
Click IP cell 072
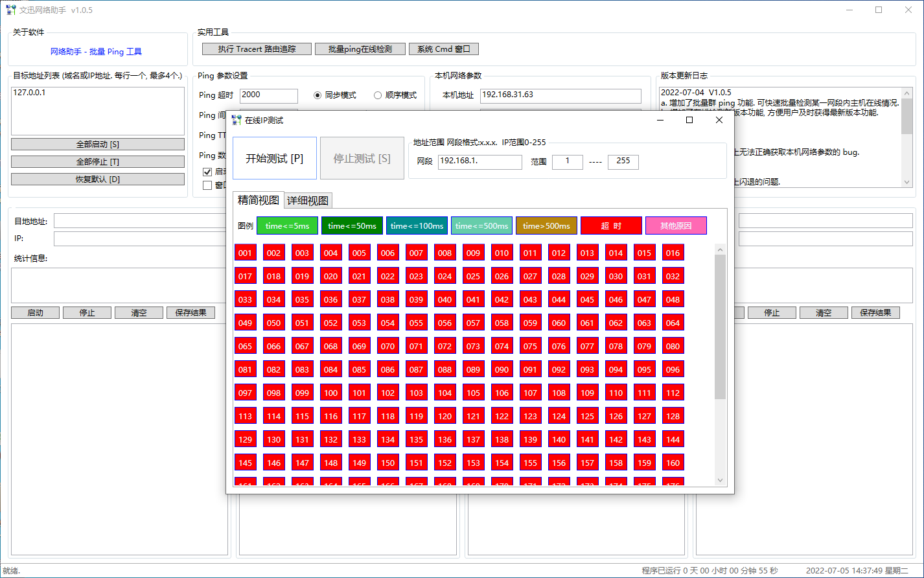coord(445,346)
